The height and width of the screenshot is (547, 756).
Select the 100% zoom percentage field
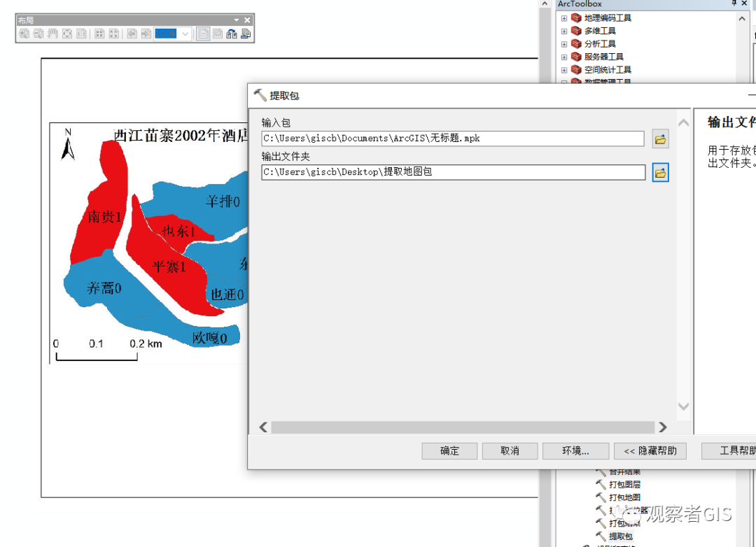[166, 34]
